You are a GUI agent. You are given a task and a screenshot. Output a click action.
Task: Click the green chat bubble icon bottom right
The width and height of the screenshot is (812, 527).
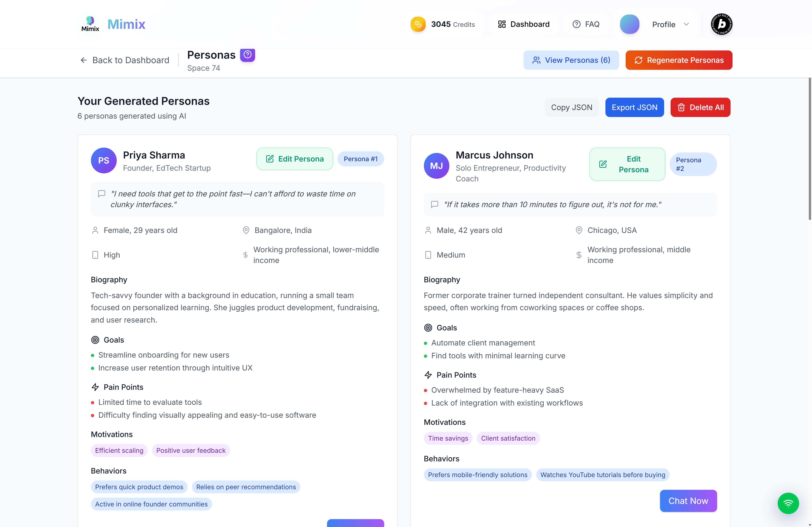pyautogui.click(x=788, y=504)
